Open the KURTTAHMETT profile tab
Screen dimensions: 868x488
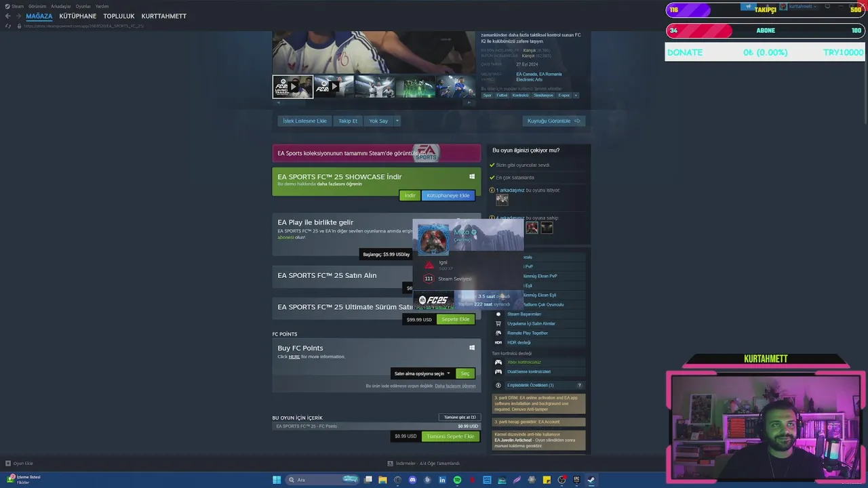[x=164, y=16]
